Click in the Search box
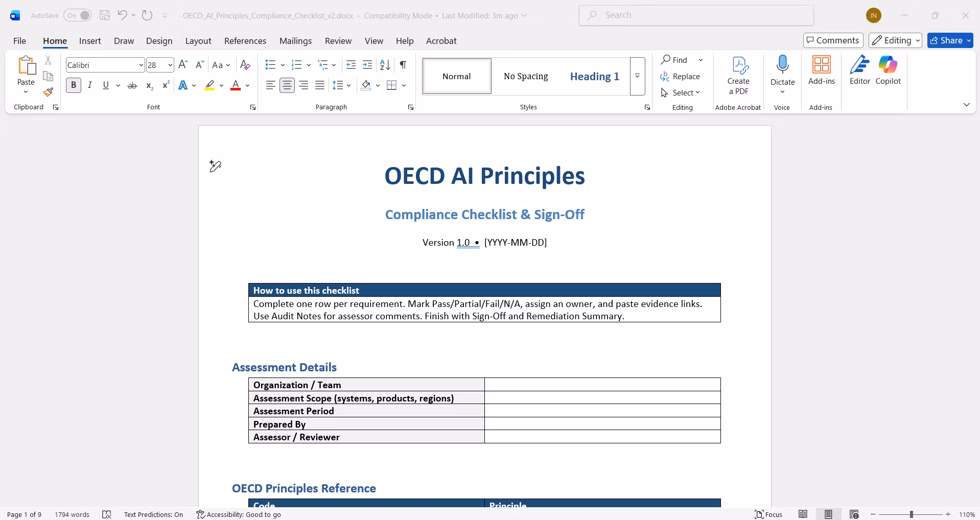 point(696,15)
